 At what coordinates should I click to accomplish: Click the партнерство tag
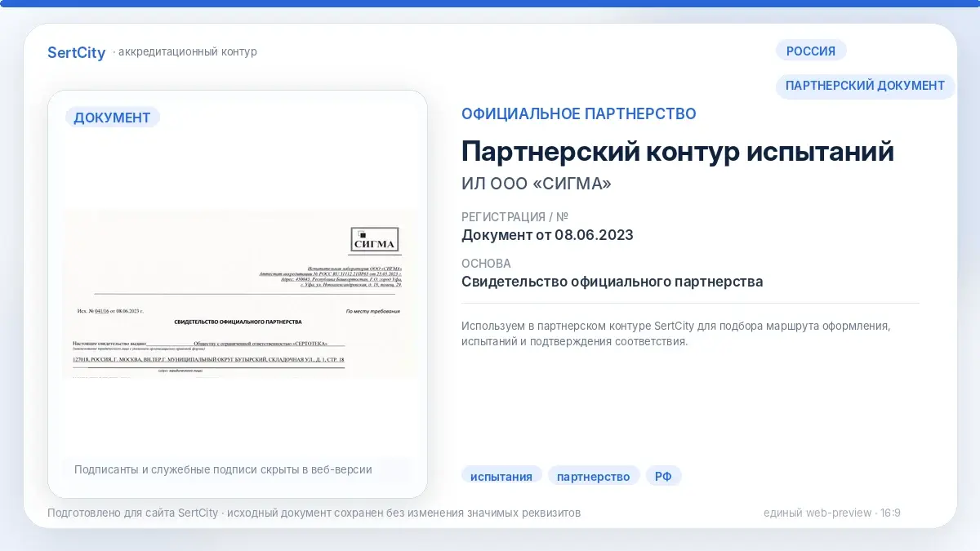(x=594, y=477)
